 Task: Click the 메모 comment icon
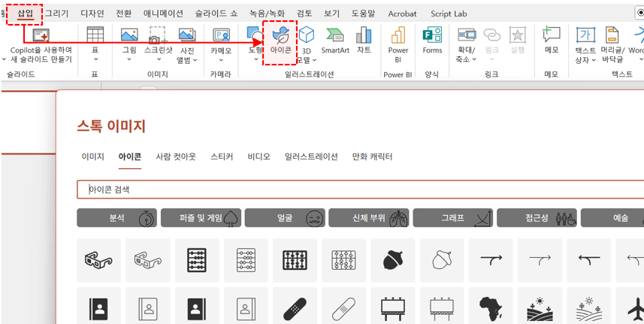click(x=552, y=35)
